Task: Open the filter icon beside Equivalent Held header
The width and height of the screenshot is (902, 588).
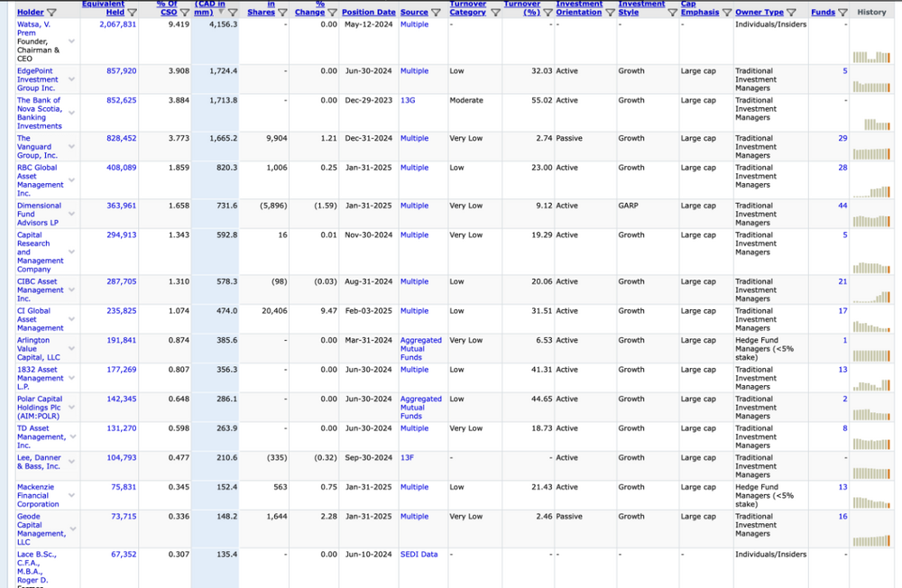Action: click(x=132, y=12)
